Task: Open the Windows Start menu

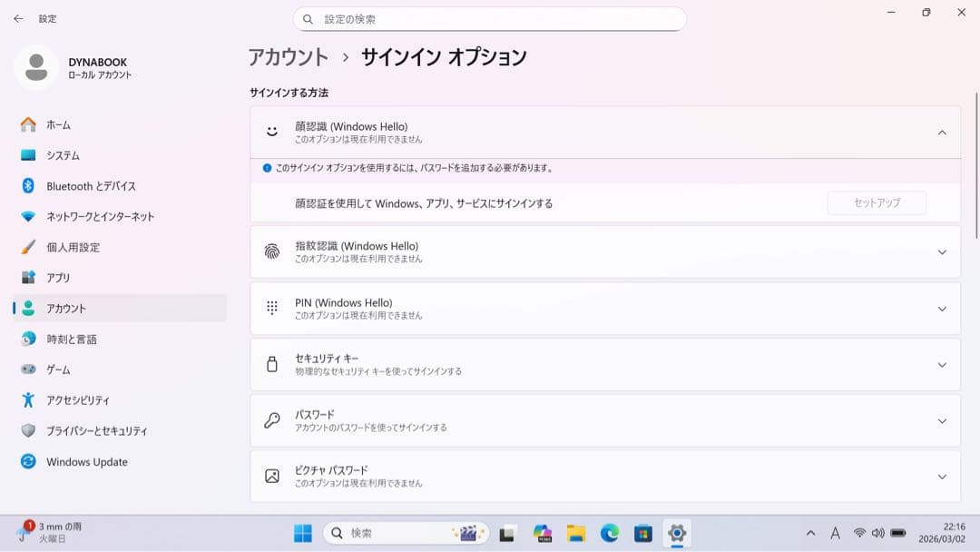Action: pyautogui.click(x=303, y=533)
